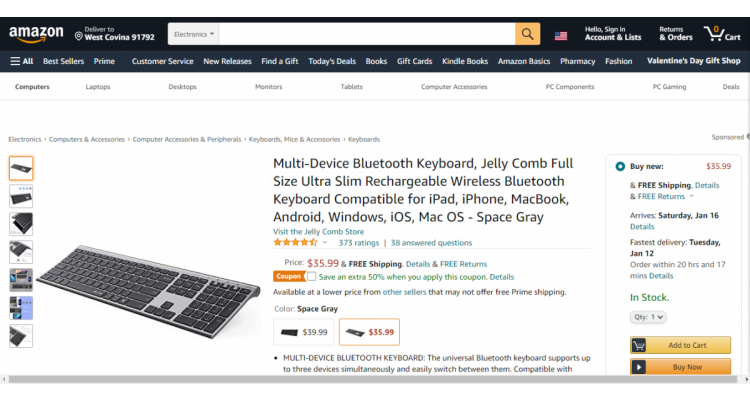Screen dimensions: 750x400
Task: Click the Add to Cart button
Action: pyautogui.click(x=680, y=345)
